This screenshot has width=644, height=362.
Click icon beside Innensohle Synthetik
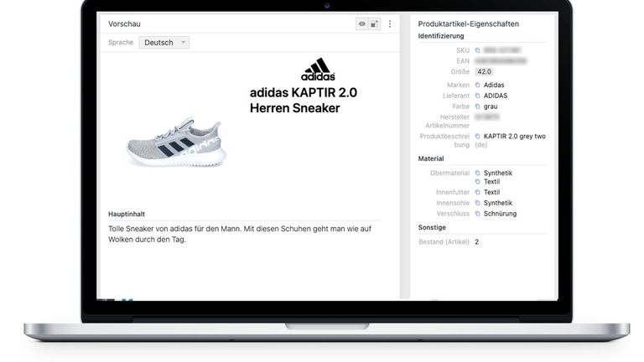477,203
